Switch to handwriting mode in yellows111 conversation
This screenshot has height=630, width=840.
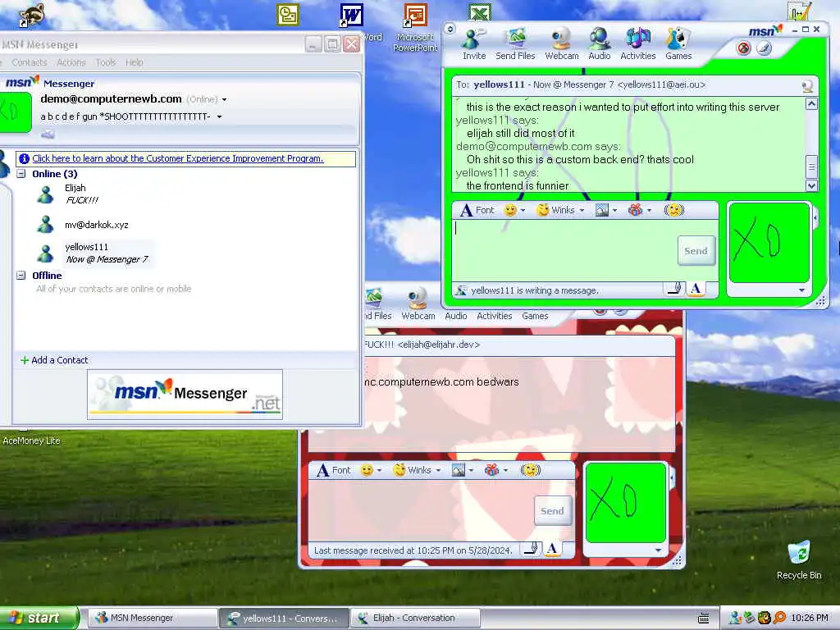click(675, 290)
